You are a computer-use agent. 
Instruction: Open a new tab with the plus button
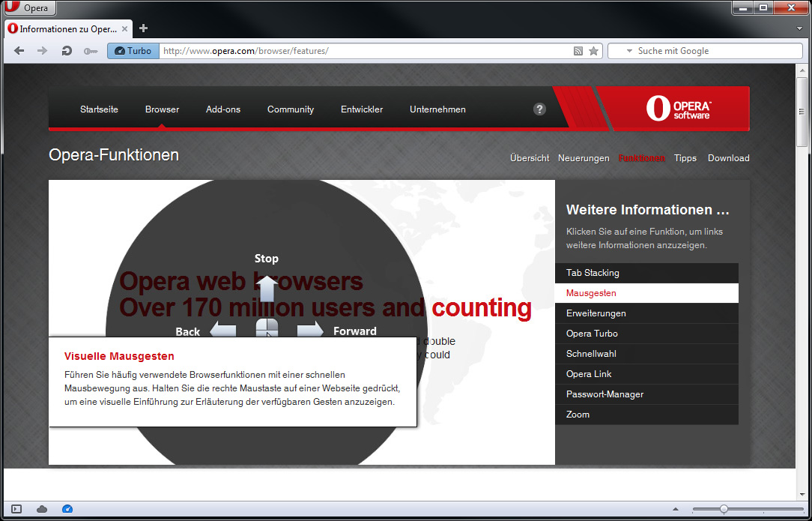[144, 28]
